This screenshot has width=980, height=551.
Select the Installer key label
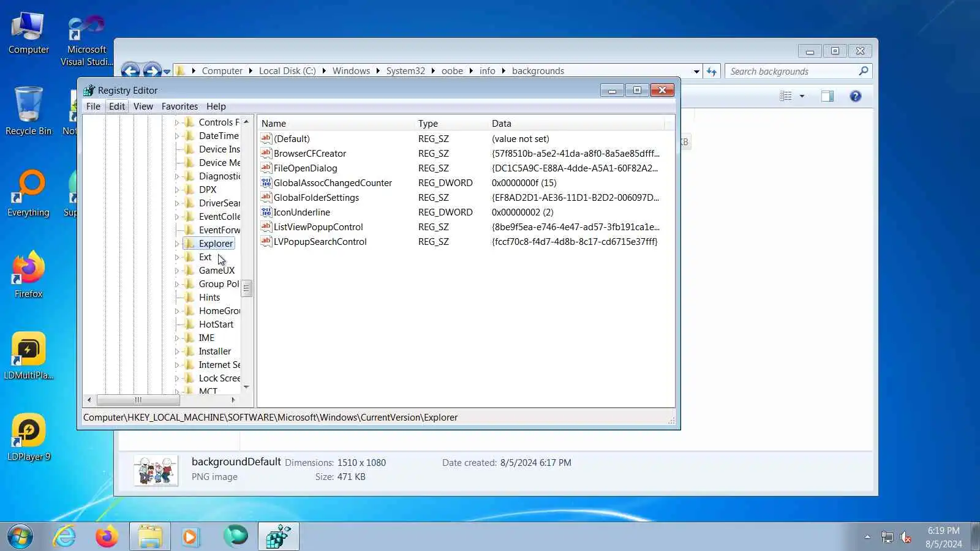(x=215, y=351)
